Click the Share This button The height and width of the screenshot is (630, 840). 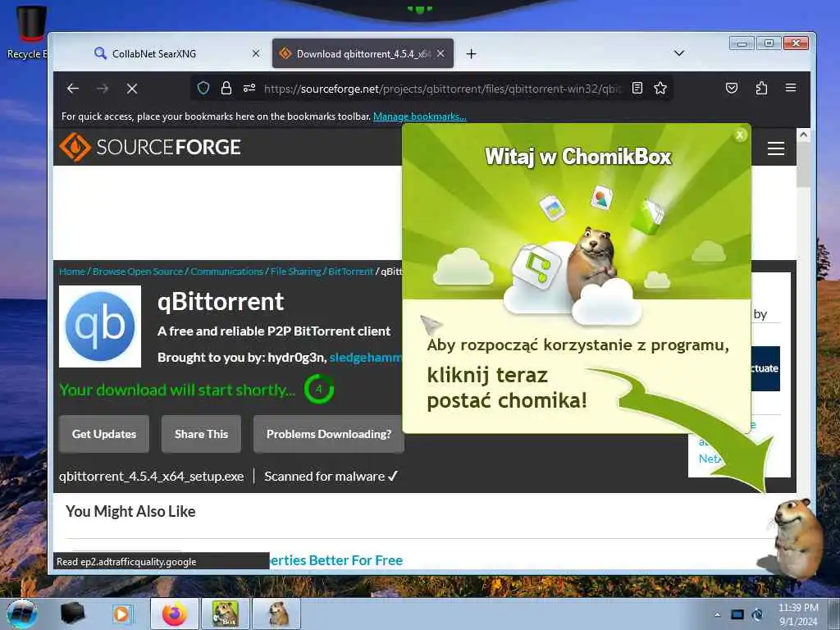tap(201, 434)
